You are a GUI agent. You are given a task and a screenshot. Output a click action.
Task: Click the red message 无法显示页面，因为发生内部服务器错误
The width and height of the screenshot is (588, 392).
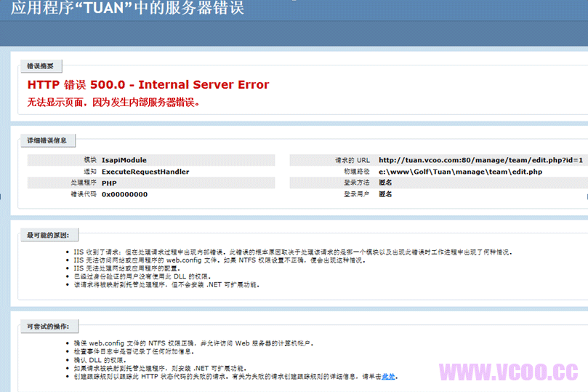coord(113,103)
